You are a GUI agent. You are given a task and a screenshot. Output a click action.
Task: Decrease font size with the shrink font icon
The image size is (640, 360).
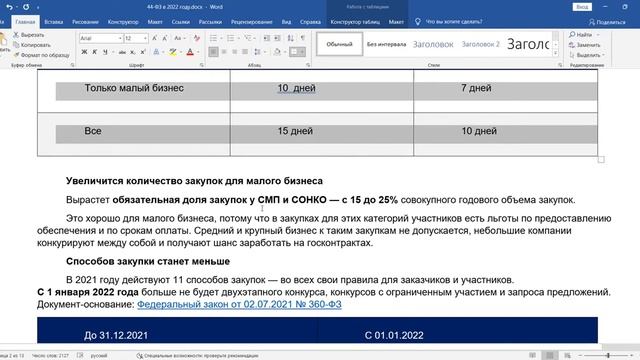[164, 38]
